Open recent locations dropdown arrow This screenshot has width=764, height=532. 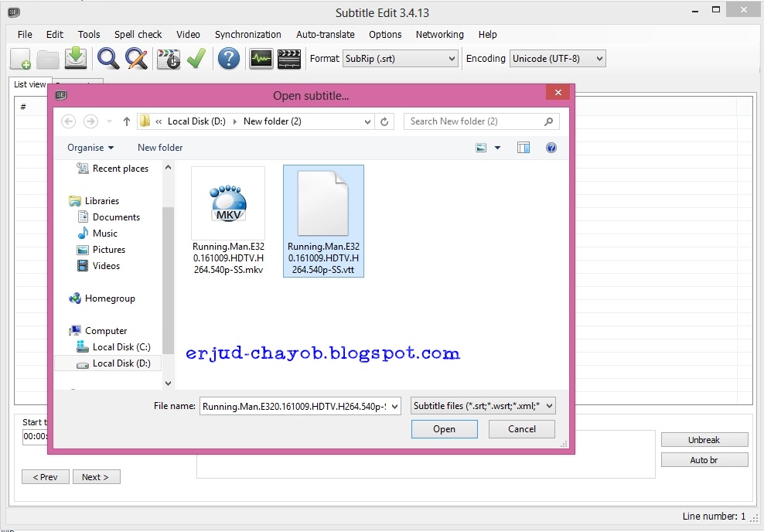click(x=109, y=121)
